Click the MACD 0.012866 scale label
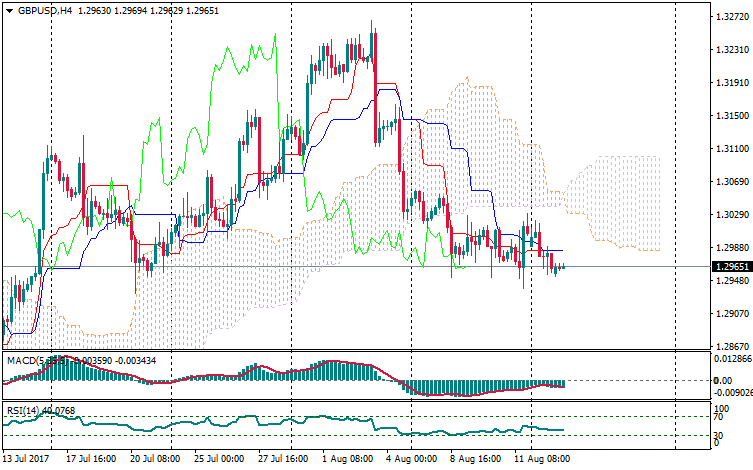This screenshot has width=753, height=470. pyautogui.click(x=728, y=357)
